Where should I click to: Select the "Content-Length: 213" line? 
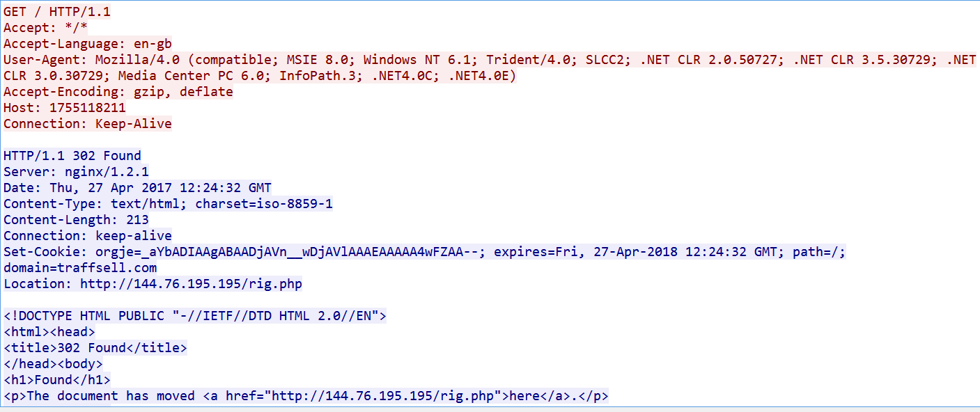click(x=77, y=220)
